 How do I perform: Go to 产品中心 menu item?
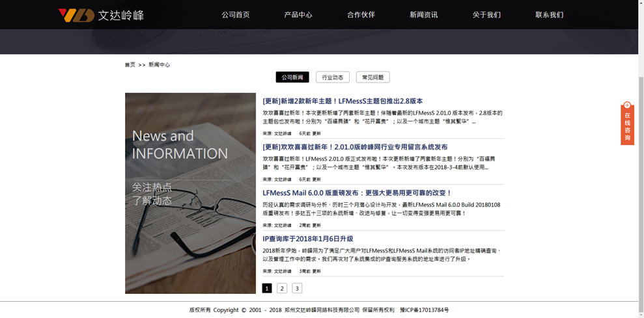pos(298,15)
